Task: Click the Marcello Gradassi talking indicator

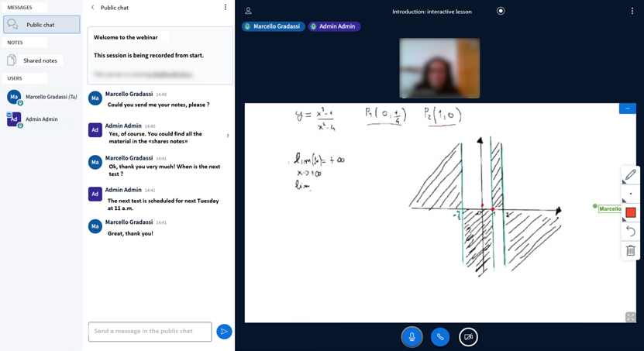Action: click(273, 26)
